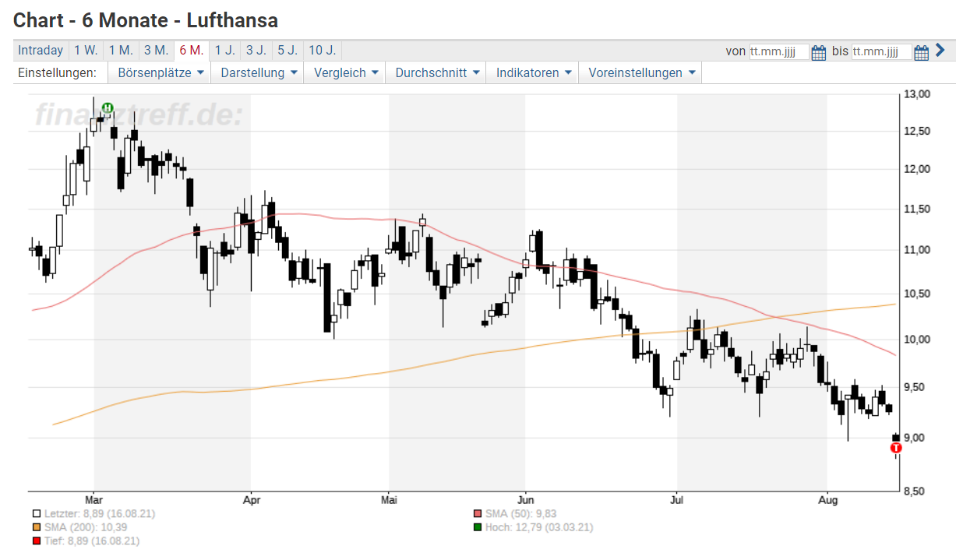Switch to the Intraday tab

(x=41, y=51)
